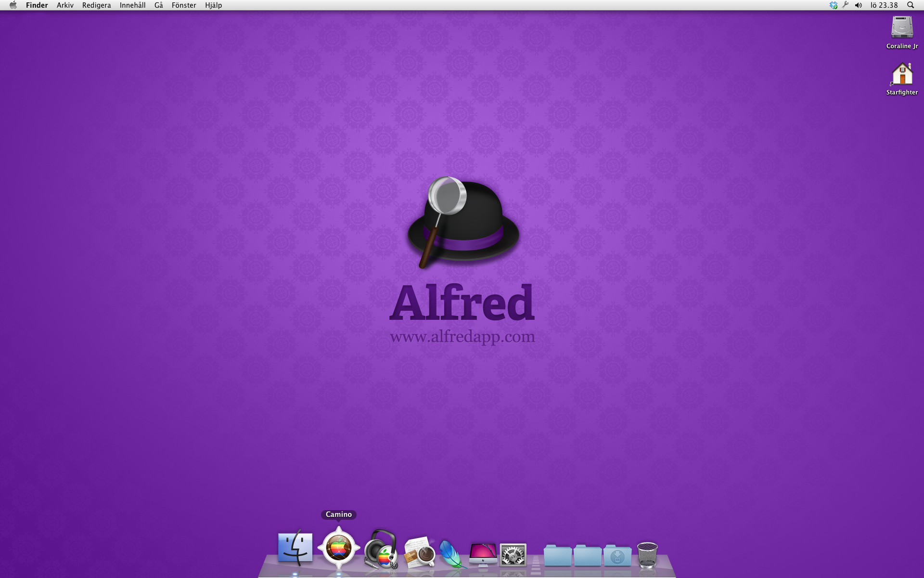Open the first blue folder stack in Dock

pos(558,555)
